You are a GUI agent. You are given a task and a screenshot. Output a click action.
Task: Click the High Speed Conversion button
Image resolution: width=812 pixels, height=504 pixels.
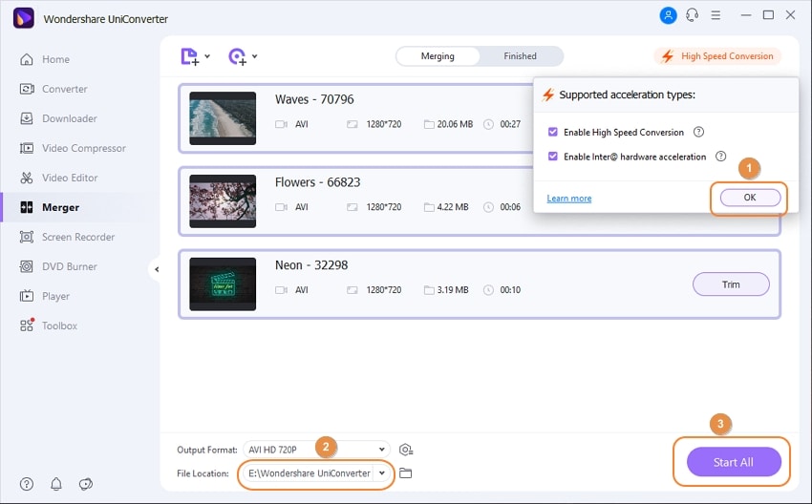[x=717, y=56]
